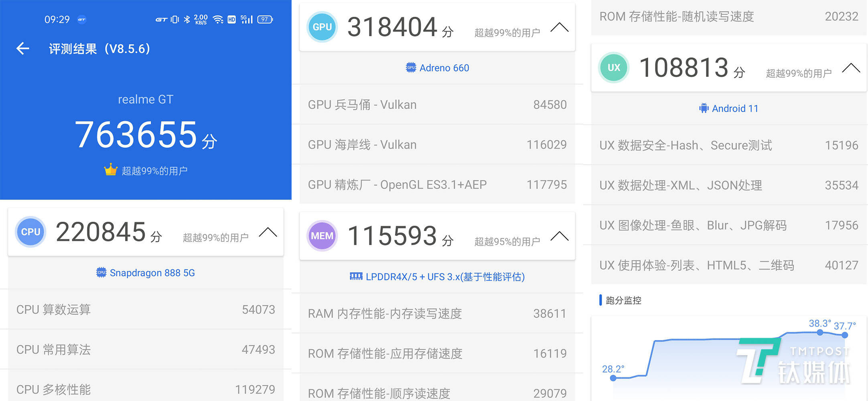Tap the 09:29 clock in status bar

(57, 19)
